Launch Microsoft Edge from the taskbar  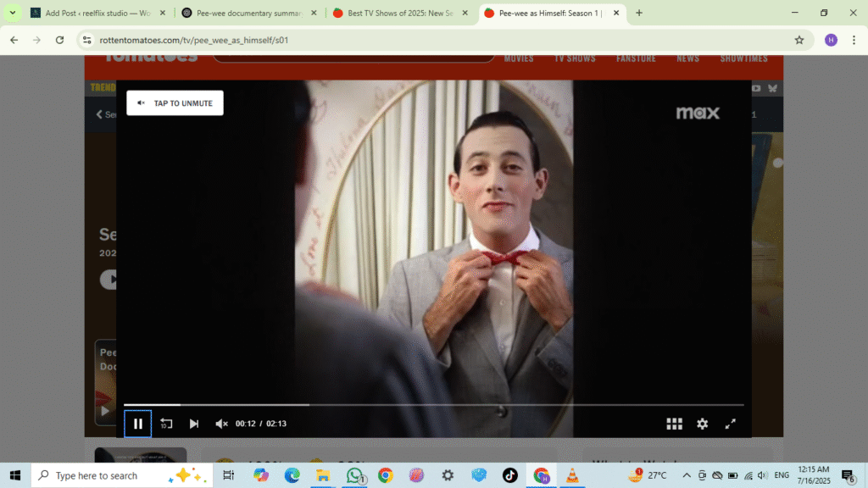point(292,475)
